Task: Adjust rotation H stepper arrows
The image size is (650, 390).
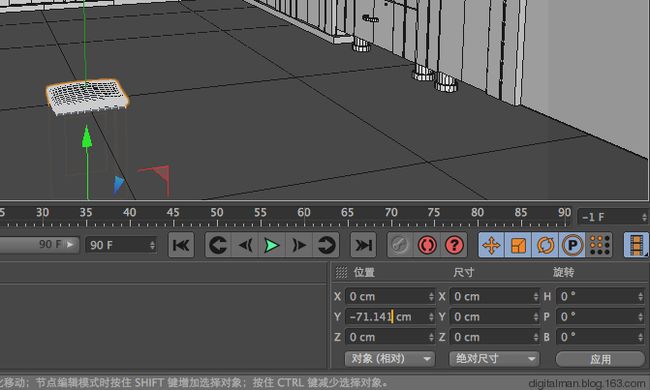Action: [641, 296]
